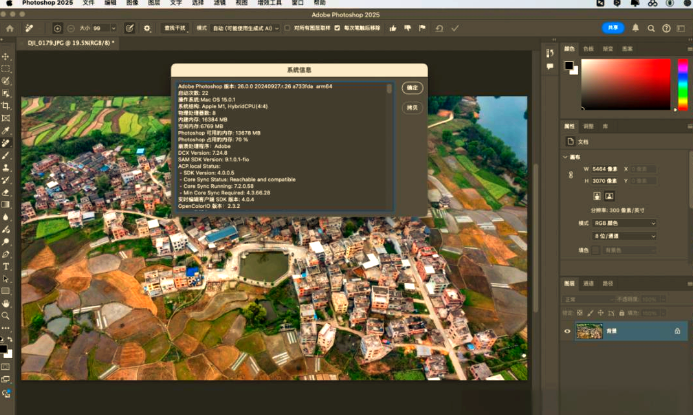Click the 拷贝 button in the system info dialog

[x=412, y=107]
